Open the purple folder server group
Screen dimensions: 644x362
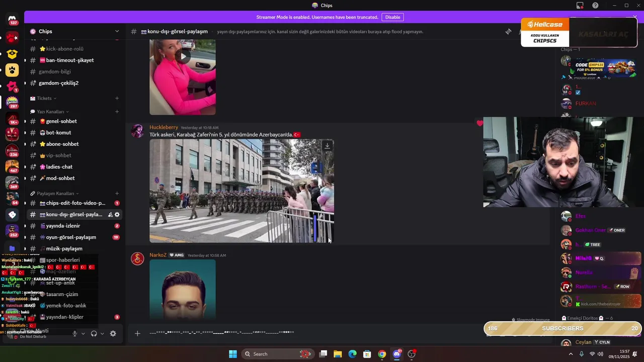click(x=12, y=248)
